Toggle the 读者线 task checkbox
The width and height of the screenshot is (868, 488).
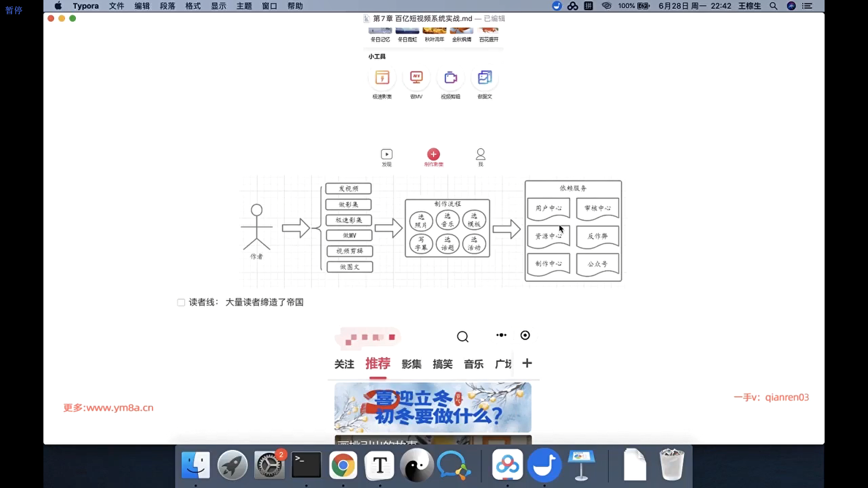[x=181, y=302]
